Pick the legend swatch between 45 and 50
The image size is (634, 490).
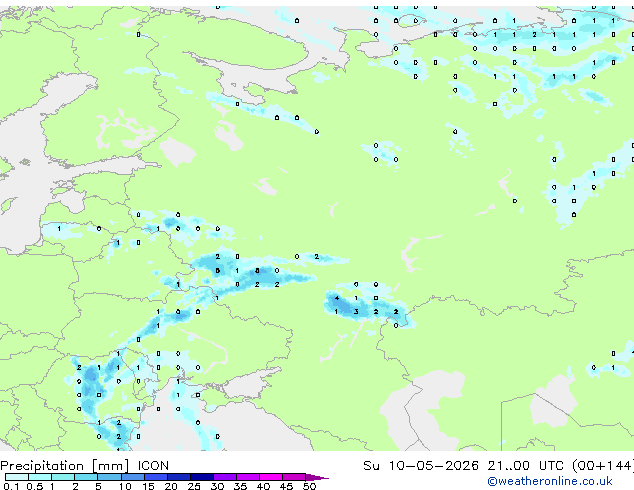[x=294, y=477]
